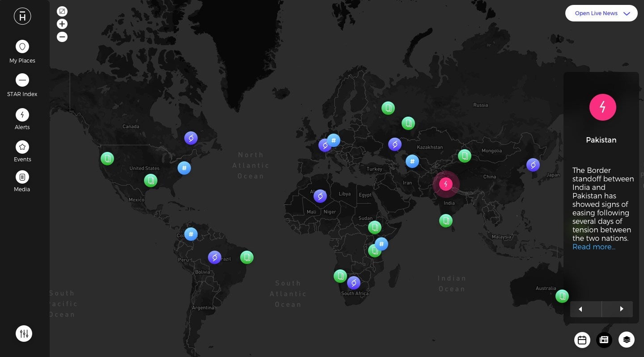Image resolution: width=644 pixels, height=357 pixels.
Task: Click the H logo icon
Action: click(22, 17)
